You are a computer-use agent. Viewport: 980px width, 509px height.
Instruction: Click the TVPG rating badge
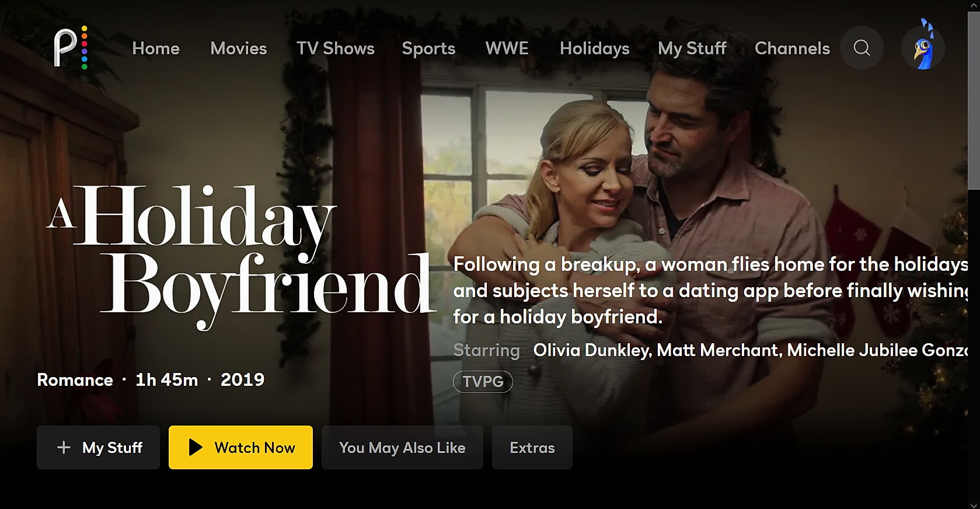point(483,382)
